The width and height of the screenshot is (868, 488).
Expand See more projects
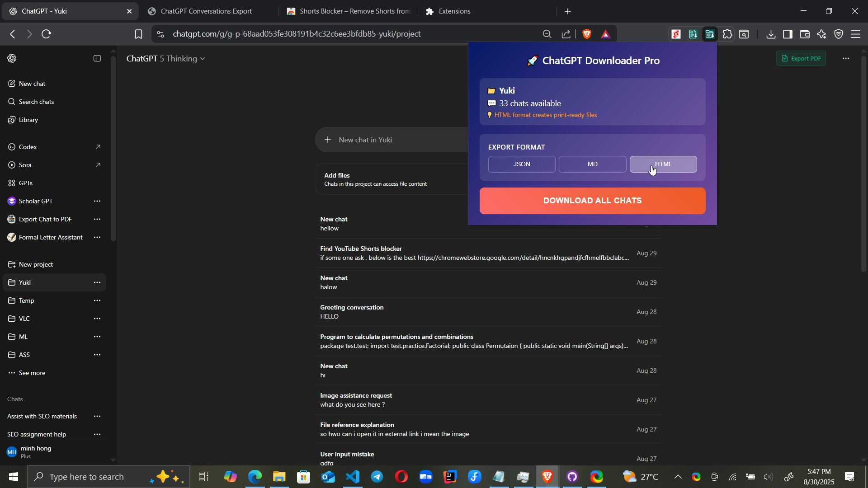[x=32, y=373]
